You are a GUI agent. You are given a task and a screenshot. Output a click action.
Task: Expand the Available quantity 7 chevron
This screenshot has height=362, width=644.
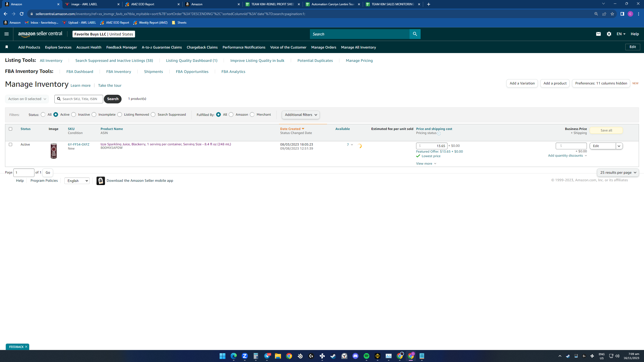coord(352,145)
